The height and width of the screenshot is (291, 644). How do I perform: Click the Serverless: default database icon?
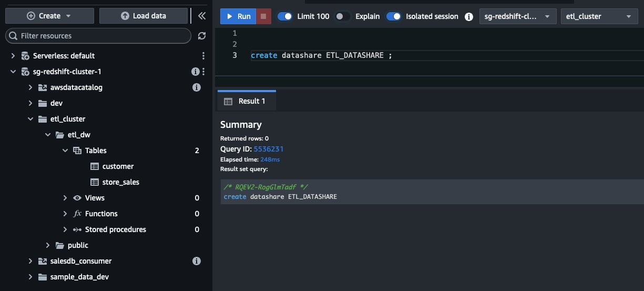25,56
